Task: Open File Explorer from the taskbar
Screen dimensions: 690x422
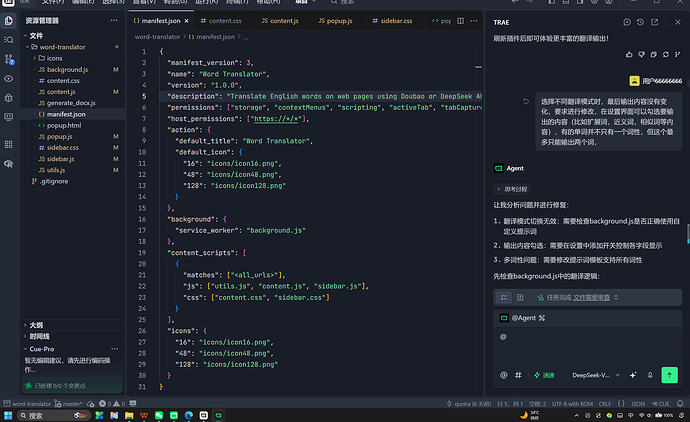Action: (x=129, y=415)
